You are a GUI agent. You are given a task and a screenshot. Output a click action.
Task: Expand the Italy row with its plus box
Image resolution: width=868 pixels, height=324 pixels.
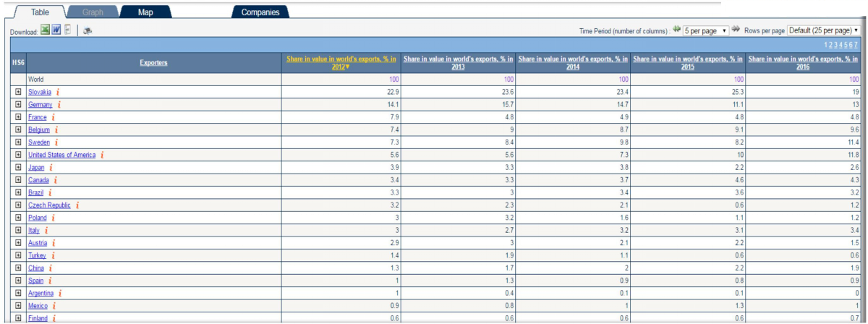tap(18, 230)
